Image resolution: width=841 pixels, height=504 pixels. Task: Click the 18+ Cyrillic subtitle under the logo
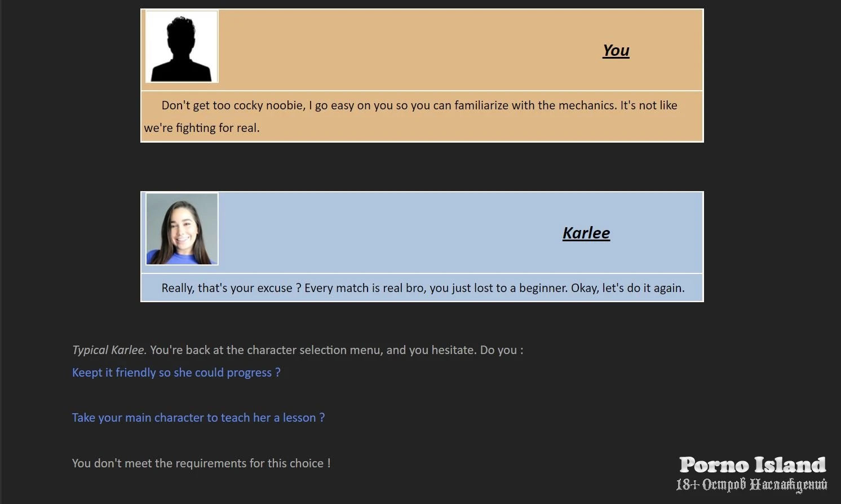click(751, 485)
